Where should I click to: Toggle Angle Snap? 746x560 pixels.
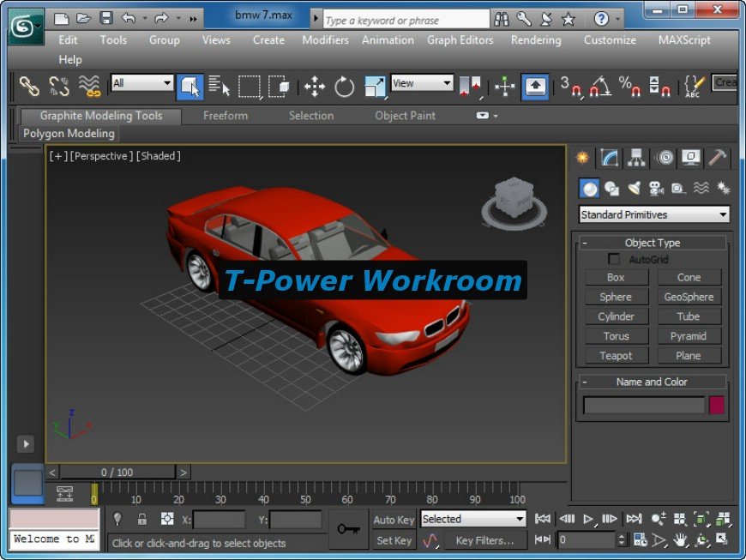point(600,87)
